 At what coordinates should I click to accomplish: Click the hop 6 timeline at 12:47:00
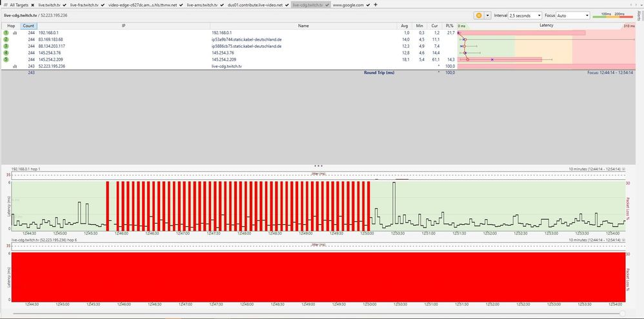[186, 304]
